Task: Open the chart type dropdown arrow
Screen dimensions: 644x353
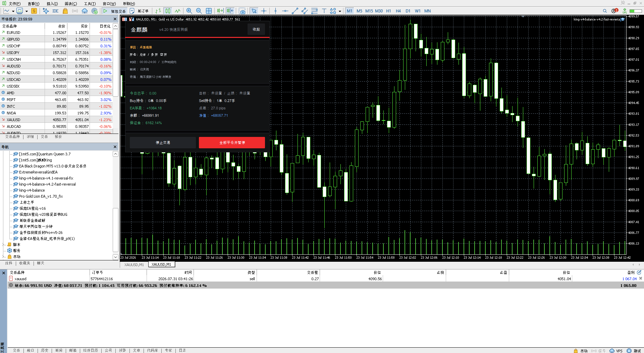Action: tap(13, 11)
